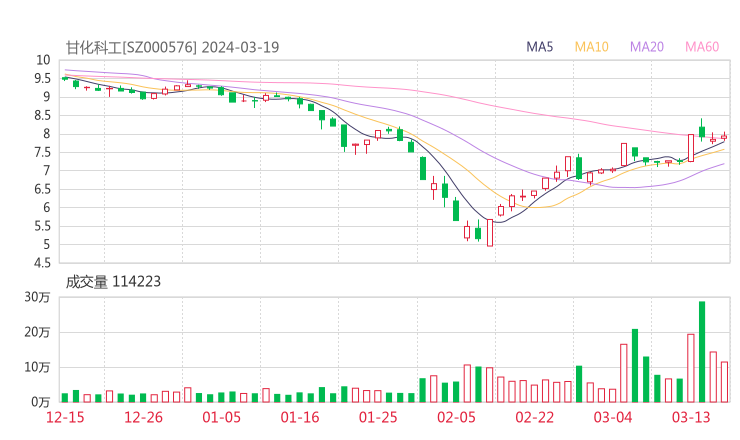Click the lowest red candlestick near price 5

[x=490, y=232]
